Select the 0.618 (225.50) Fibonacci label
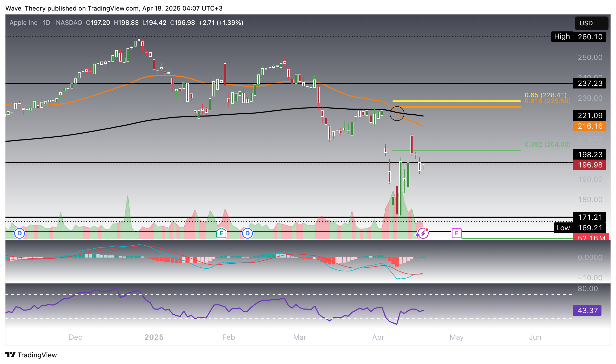The image size is (616, 364). 547,101
